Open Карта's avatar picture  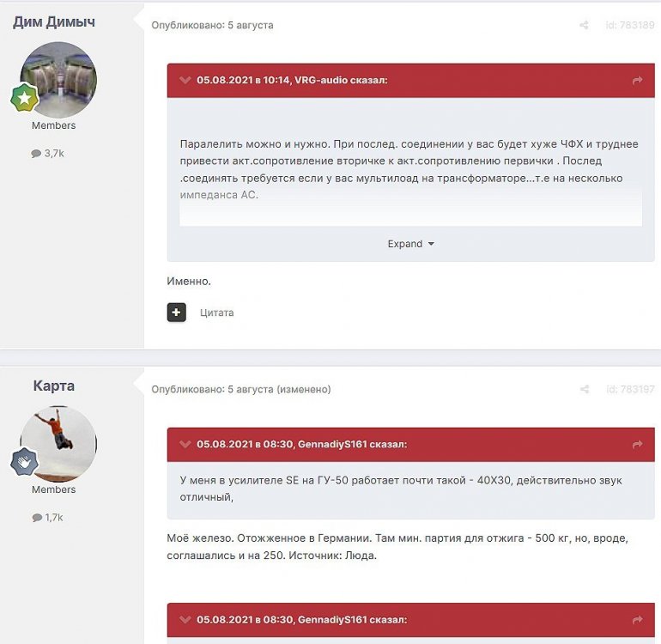point(58,444)
